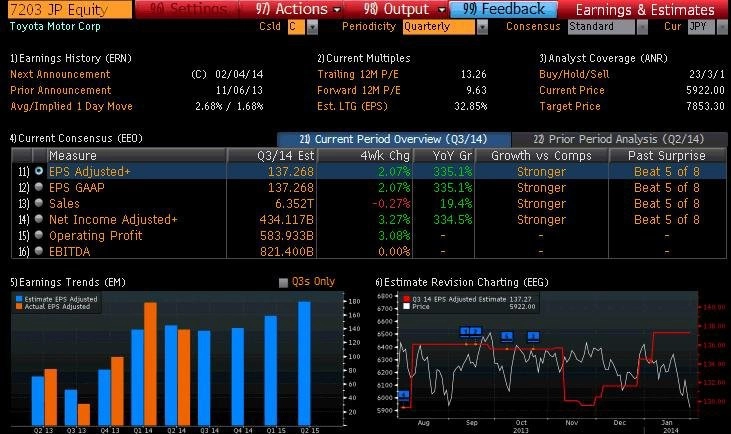731x434 pixels.
Task: Click the Next Announcement label
Action: click(x=60, y=74)
